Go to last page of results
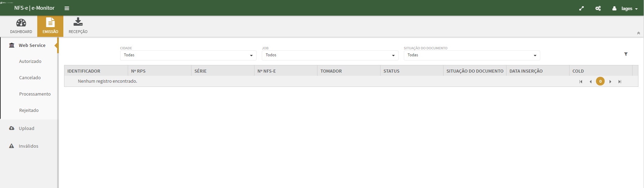This screenshot has height=188, width=644. coord(620,82)
